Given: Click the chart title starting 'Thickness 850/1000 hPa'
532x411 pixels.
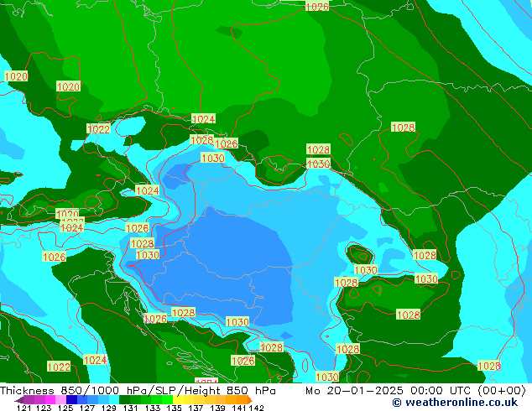Looking at the screenshot, I should [x=138, y=391].
